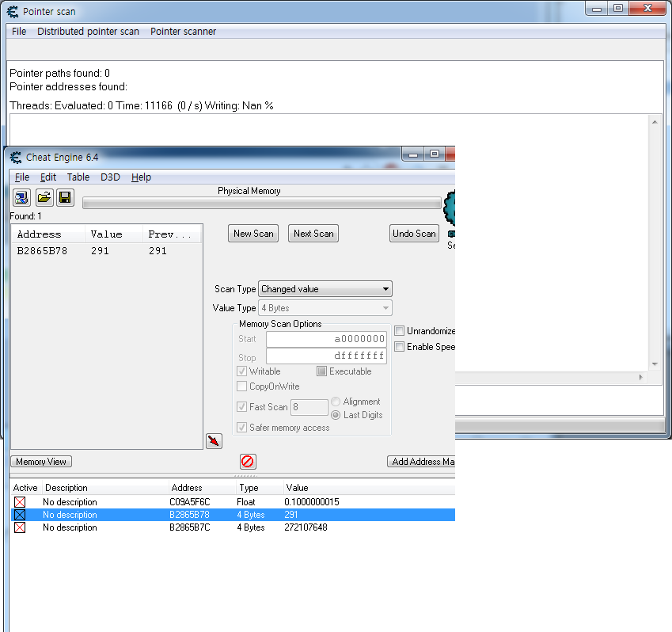This screenshot has width=672, height=632.
Task: Open the Scan Type dropdown
Action: tap(325, 289)
